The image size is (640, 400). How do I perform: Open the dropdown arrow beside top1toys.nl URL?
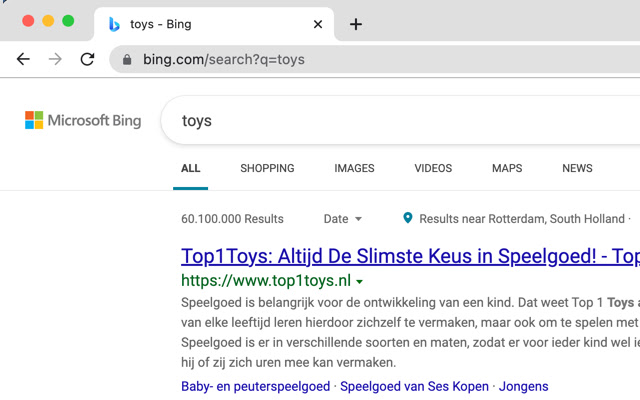(360, 281)
